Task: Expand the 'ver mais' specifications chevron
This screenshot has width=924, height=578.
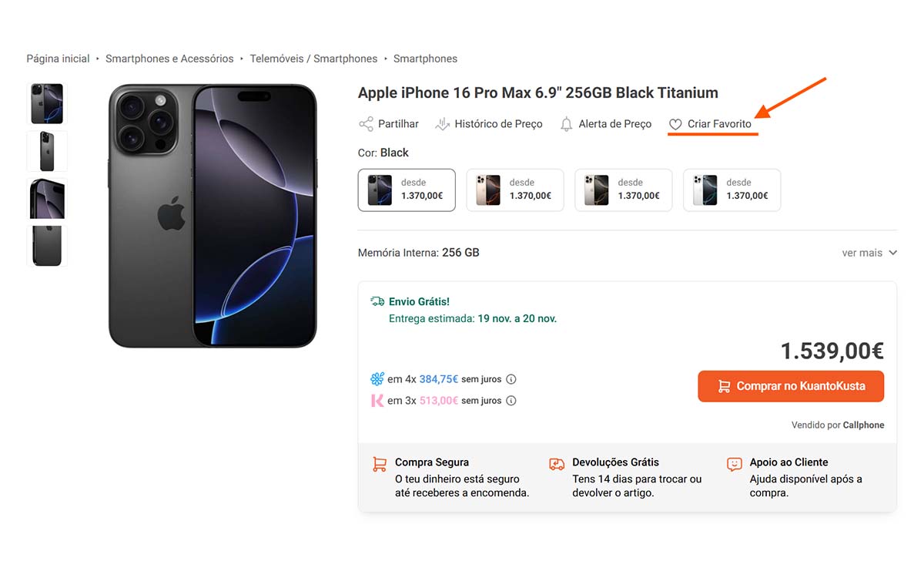Action: [x=893, y=253]
